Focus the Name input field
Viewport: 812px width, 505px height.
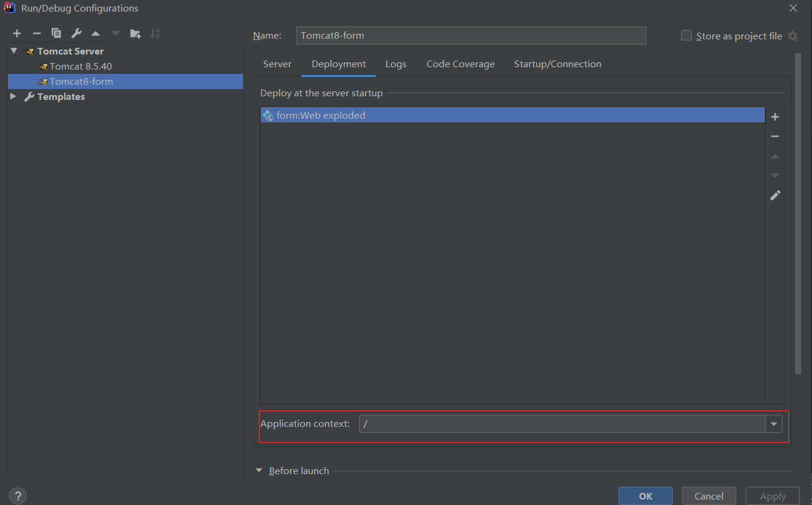tap(471, 36)
